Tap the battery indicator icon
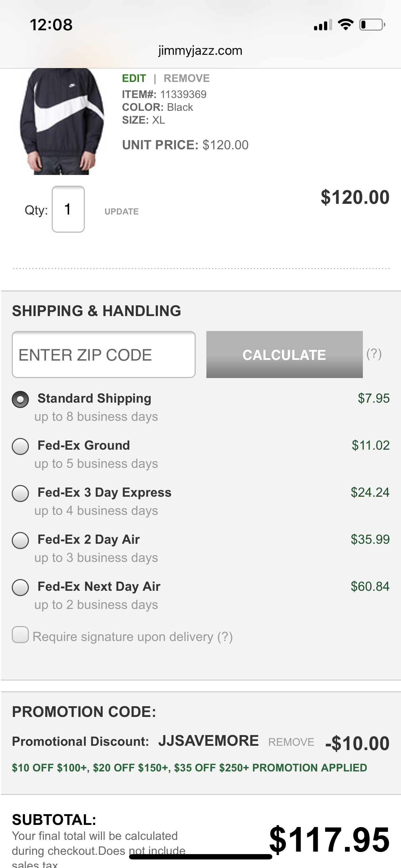The width and height of the screenshot is (401, 868). tap(372, 25)
